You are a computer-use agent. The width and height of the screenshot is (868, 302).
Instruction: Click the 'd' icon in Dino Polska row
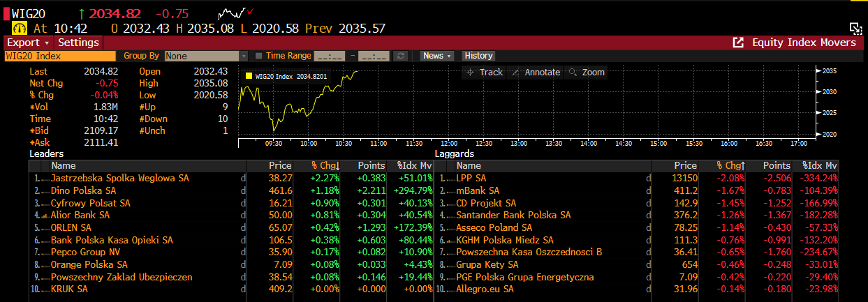[243, 190]
